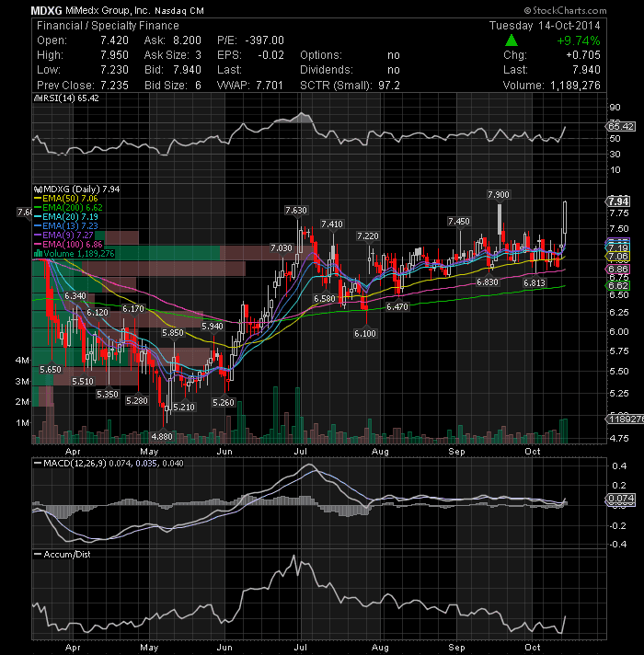Click the P/E value -397.00
Viewport: 644px width, 655px height.
coord(264,40)
